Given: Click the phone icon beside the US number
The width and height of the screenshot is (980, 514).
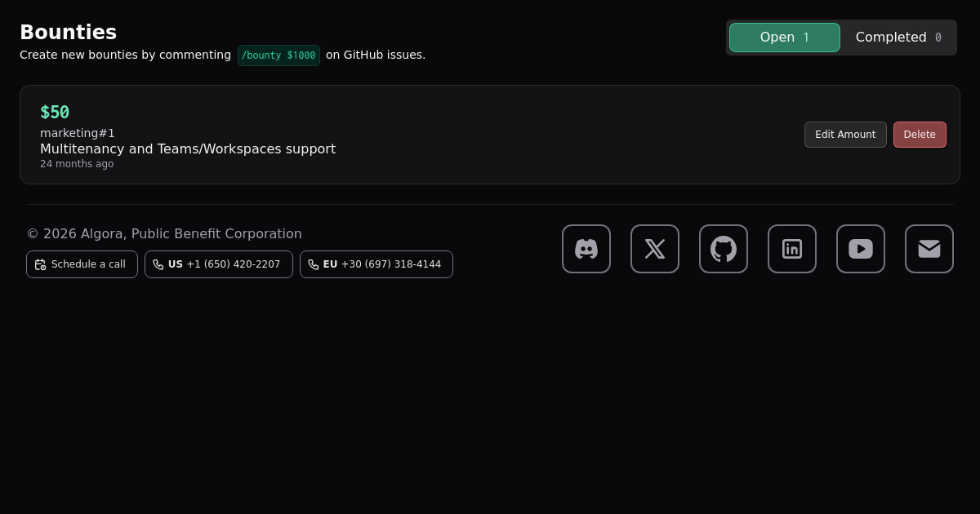Looking at the screenshot, I should pos(158,264).
